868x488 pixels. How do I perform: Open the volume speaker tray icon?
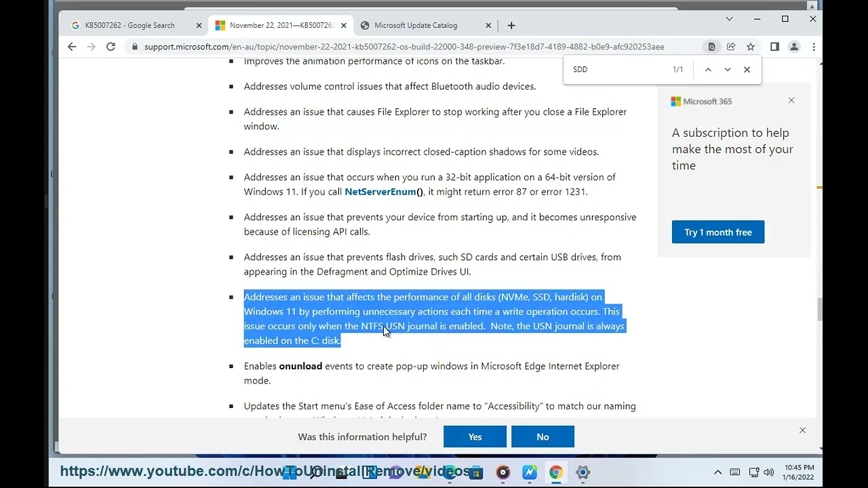(x=769, y=472)
